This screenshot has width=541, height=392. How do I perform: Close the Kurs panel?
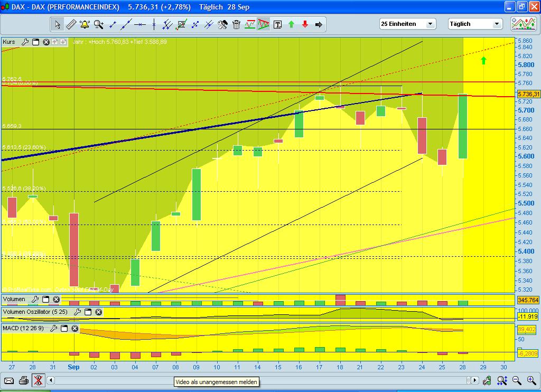pos(46,42)
